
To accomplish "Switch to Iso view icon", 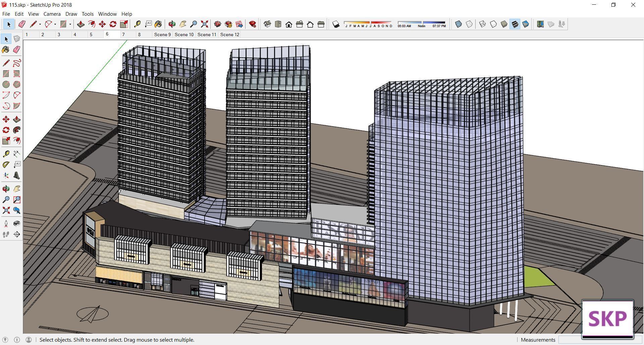I will click(267, 24).
